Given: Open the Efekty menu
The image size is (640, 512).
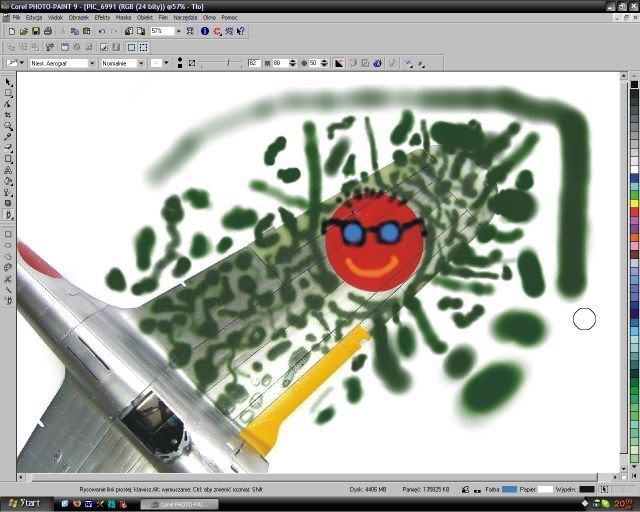Looking at the screenshot, I should click(x=102, y=18).
